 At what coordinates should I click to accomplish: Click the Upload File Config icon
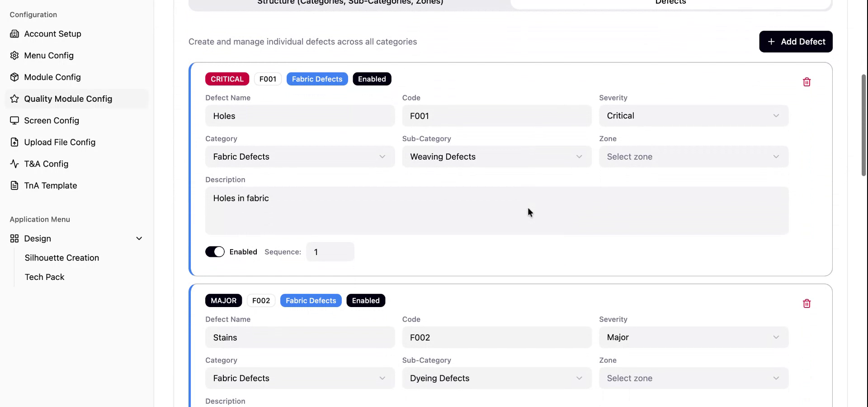[x=14, y=142]
